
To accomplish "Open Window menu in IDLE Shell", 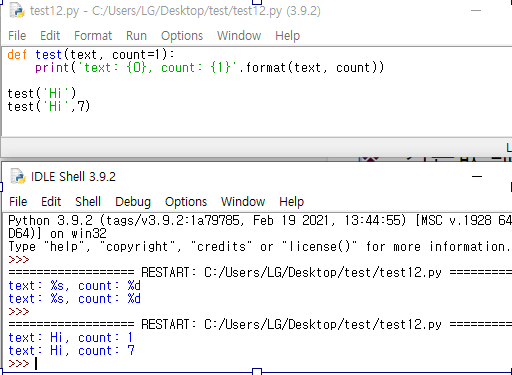I will click(x=243, y=202).
